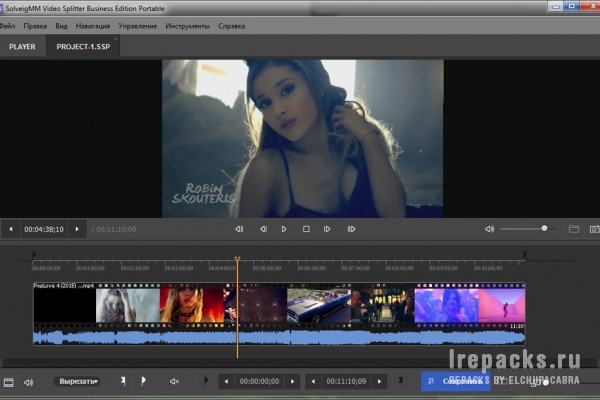Switch to the PROJECT-1.SSP tab
Image resolution: width=600 pixels, height=400 pixels.
coord(83,47)
